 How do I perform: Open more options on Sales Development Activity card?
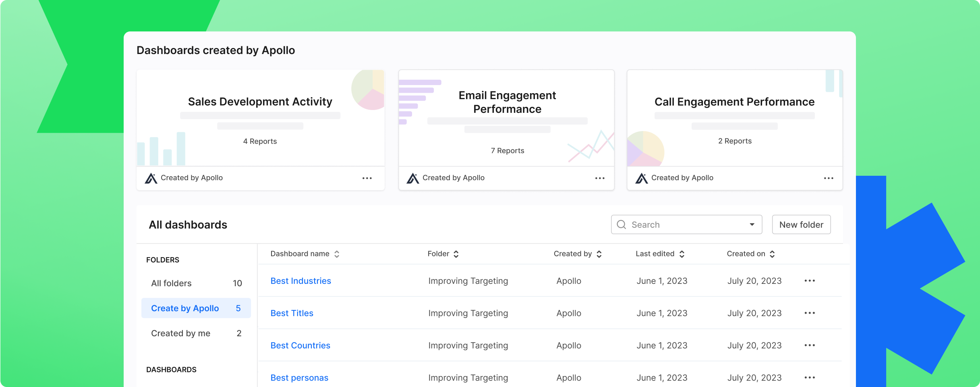point(367,178)
